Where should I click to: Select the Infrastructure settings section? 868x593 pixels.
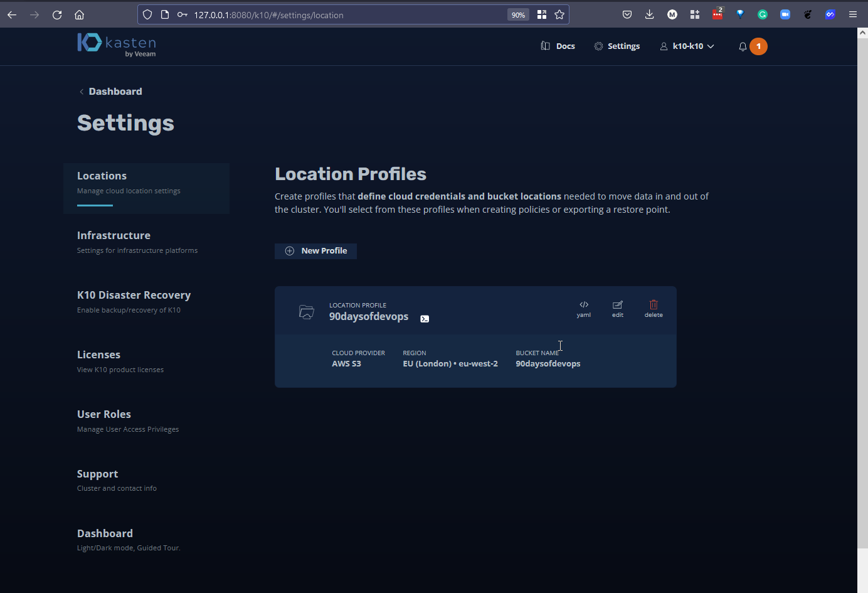114,236
